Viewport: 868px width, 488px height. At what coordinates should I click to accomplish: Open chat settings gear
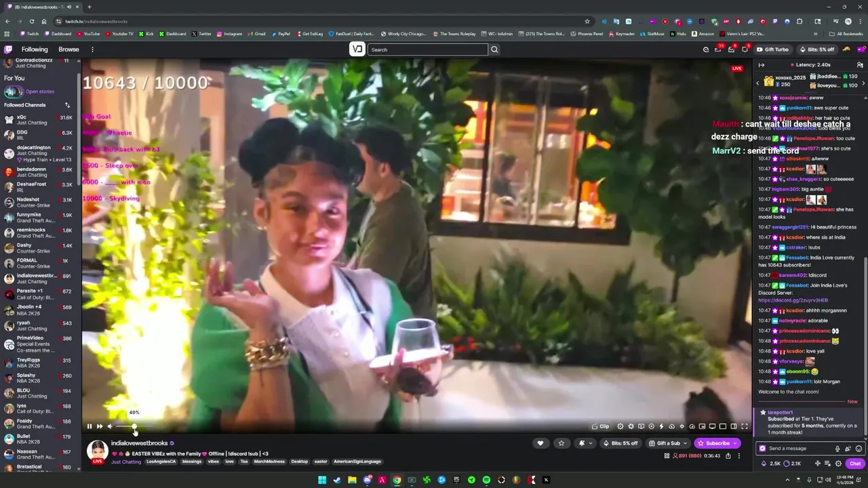tap(838, 464)
